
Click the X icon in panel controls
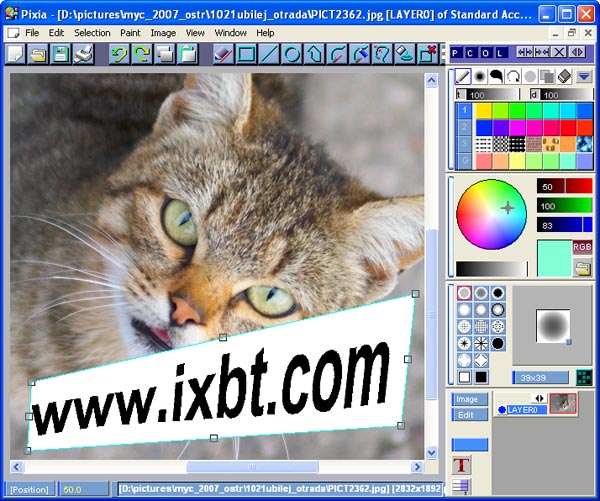click(x=559, y=52)
